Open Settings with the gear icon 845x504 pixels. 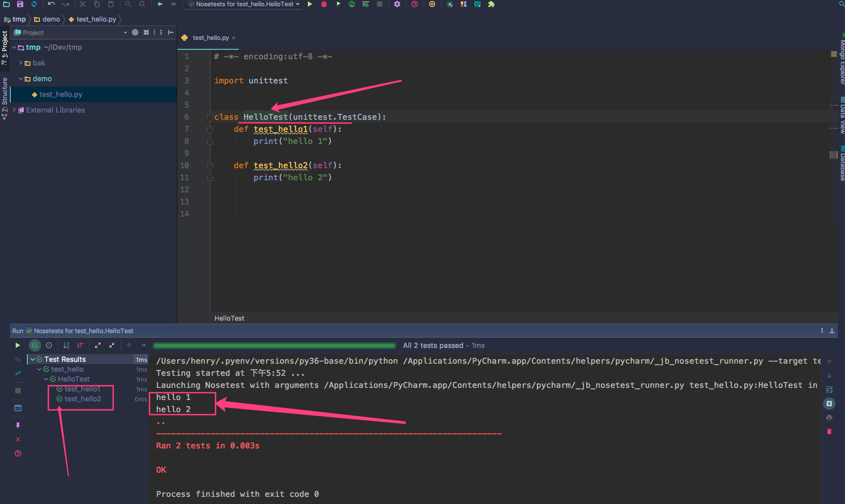coord(398,4)
